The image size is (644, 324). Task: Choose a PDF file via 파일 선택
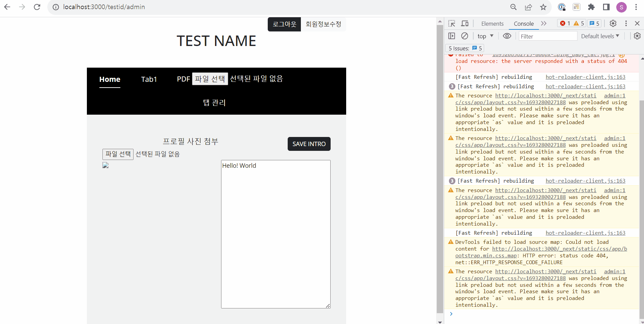click(210, 79)
